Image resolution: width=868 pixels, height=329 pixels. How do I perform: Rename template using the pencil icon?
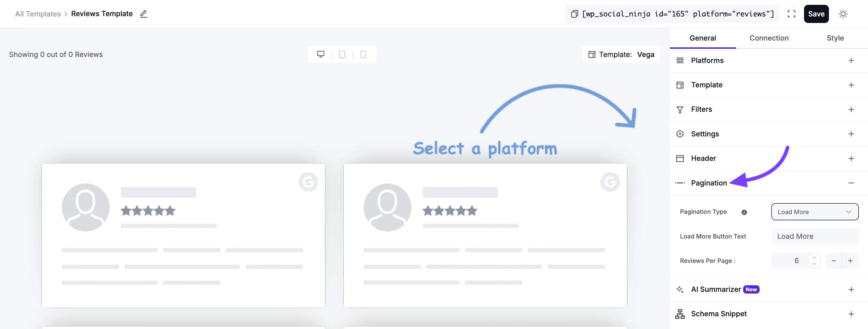click(x=144, y=14)
